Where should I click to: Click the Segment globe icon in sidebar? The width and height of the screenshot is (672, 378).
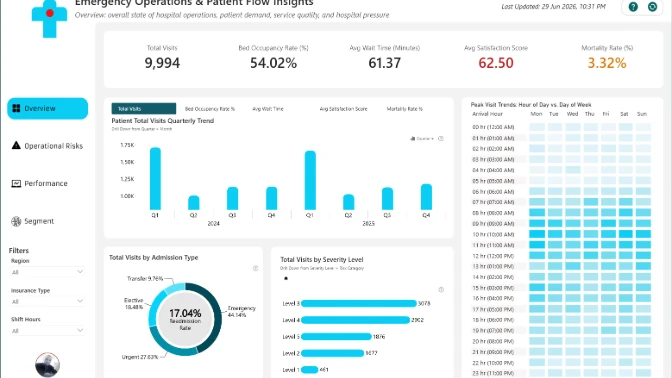[16, 221]
